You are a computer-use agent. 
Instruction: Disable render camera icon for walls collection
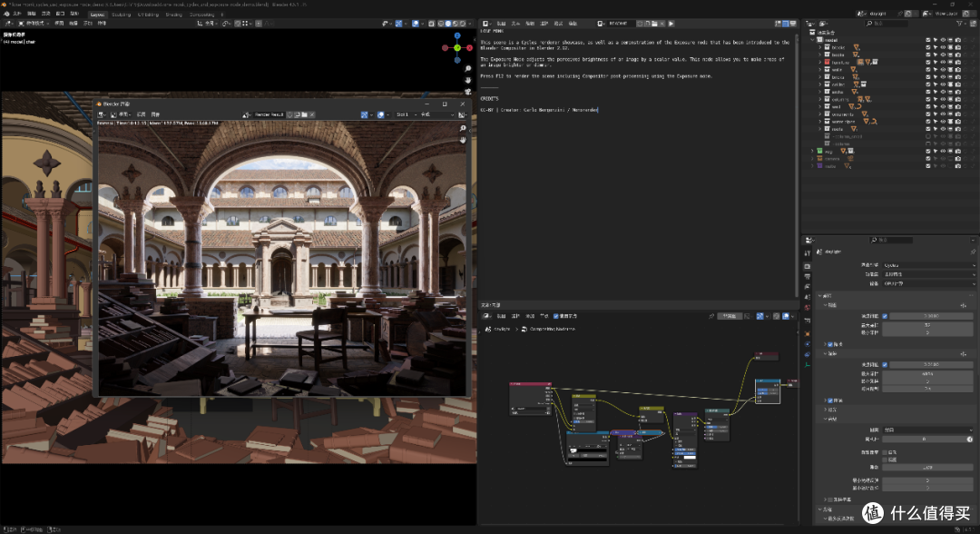coord(957,70)
